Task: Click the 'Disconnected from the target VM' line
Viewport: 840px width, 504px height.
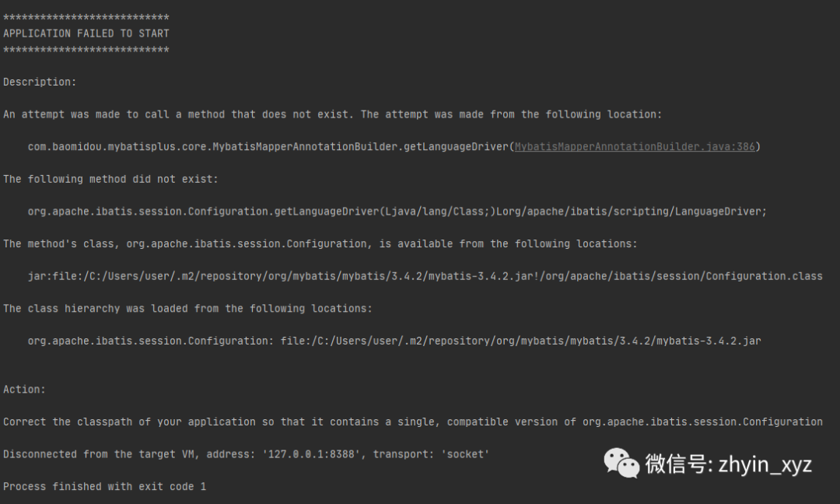Action: tap(246, 454)
